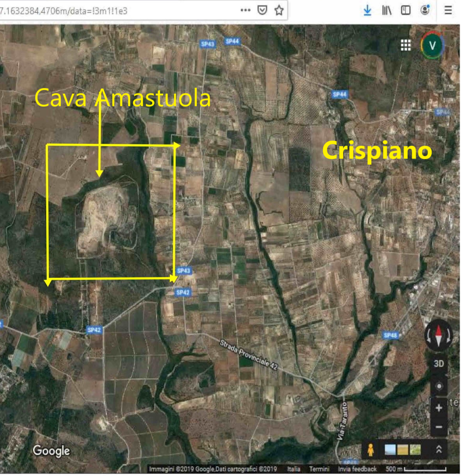476x476 pixels.
Task: Reset map orientation with the compass
Action: tap(438, 336)
